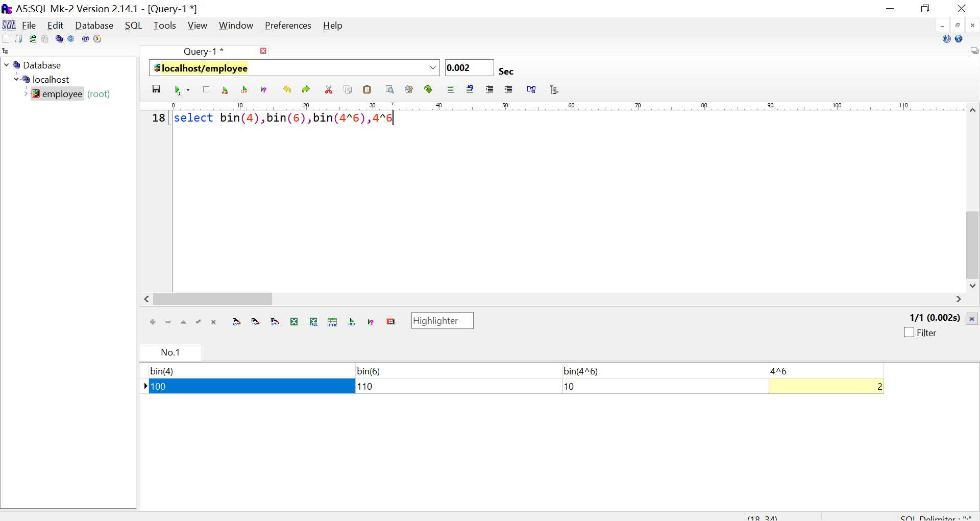Open the Database menu
The height and width of the screenshot is (521, 980).
point(94,26)
